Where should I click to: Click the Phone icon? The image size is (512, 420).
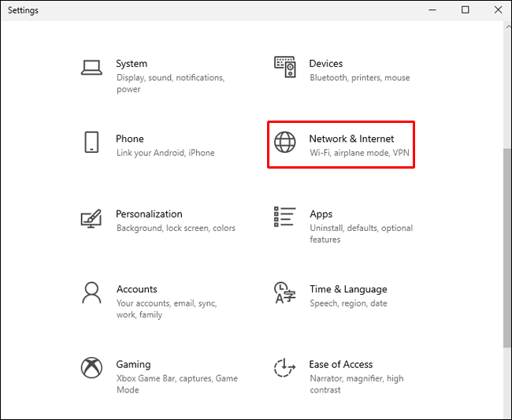[x=91, y=142]
